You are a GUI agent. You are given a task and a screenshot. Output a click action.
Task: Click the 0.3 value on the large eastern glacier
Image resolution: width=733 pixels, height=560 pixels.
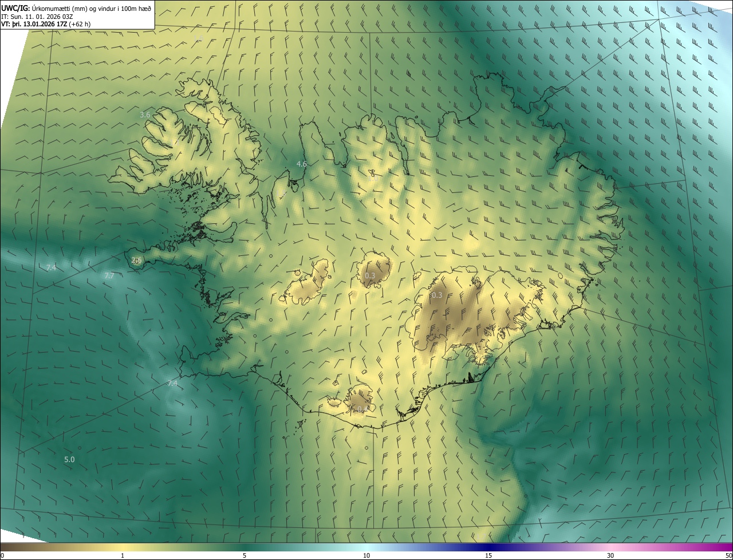pyautogui.click(x=436, y=295)
